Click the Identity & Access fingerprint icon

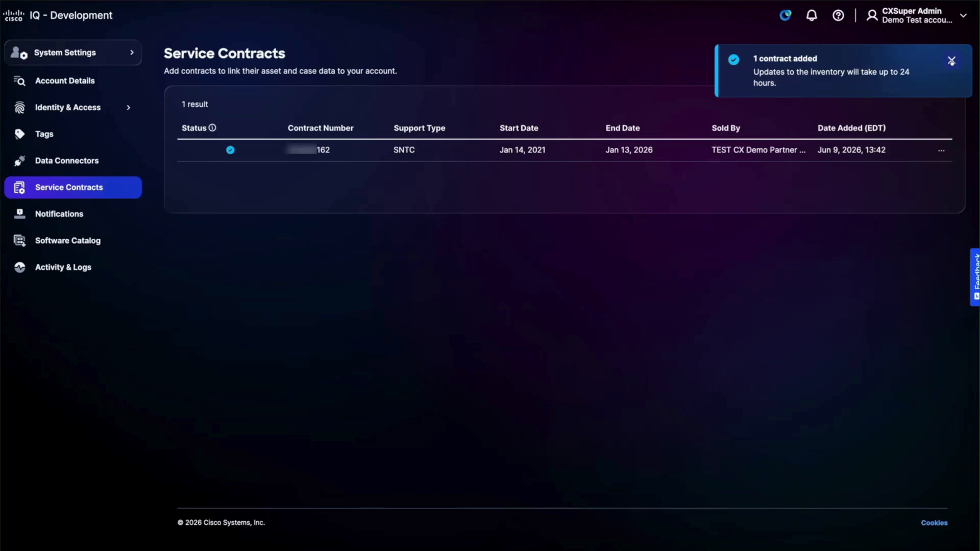tap(19, 108)
